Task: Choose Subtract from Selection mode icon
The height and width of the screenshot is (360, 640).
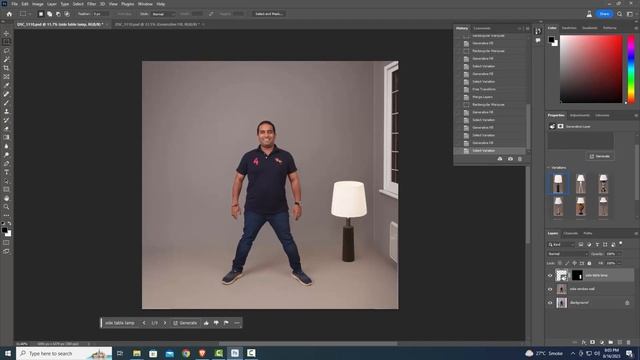Action: pyautogui.click(x=58, y=14)
